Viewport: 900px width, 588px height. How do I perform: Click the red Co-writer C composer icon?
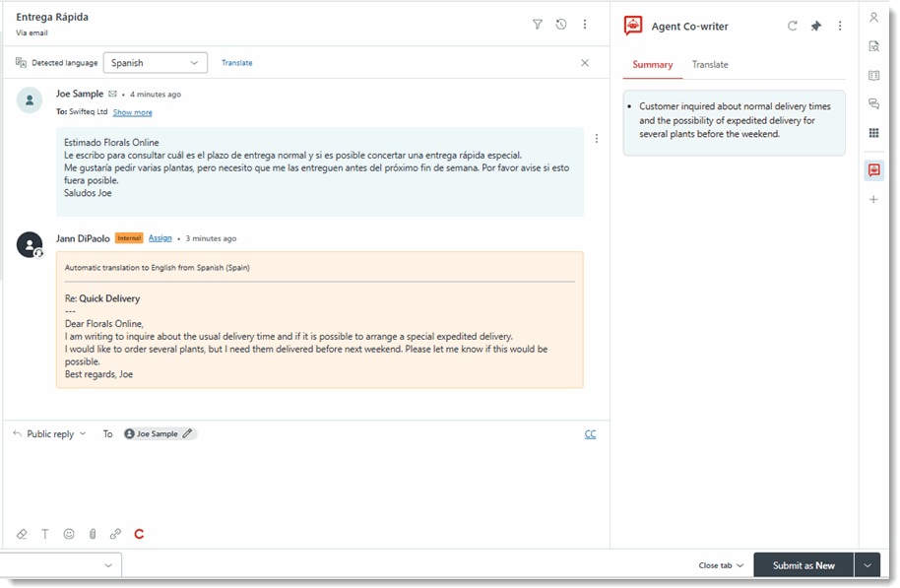pos(139,534)
